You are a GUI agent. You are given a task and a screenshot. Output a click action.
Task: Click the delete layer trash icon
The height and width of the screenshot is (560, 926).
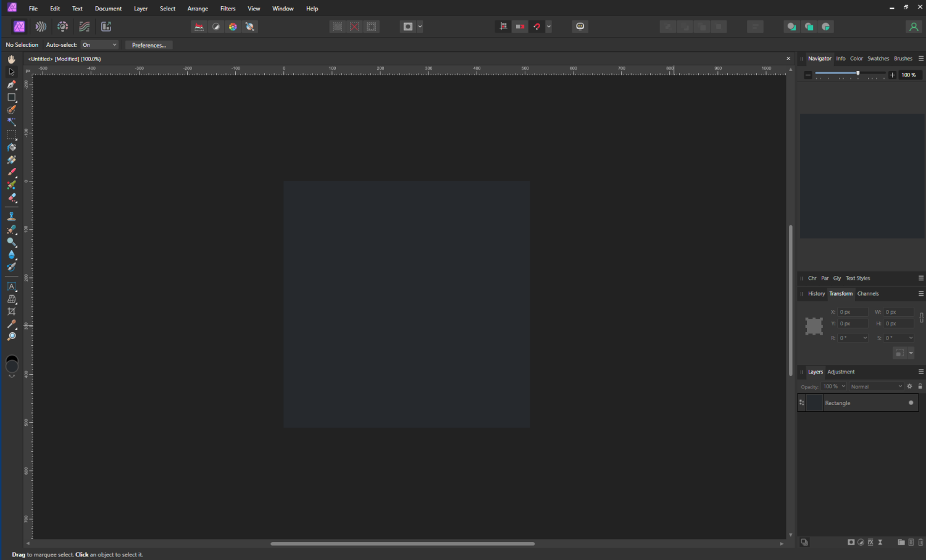pyautogui.click(x=920, y=542)
